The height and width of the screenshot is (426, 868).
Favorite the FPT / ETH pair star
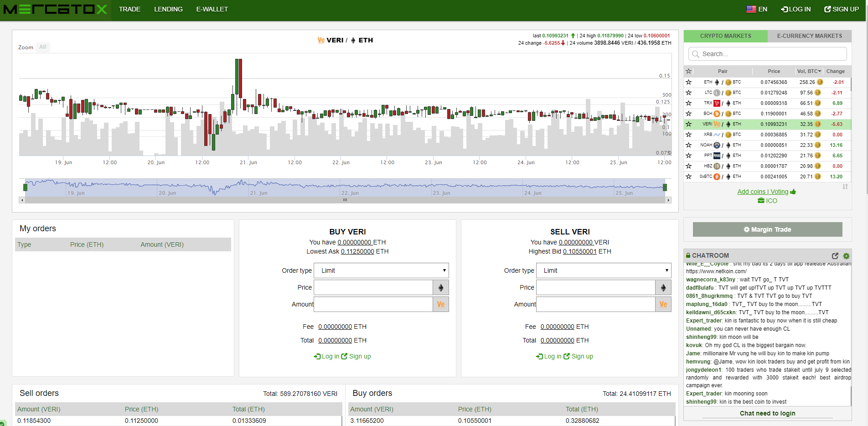coord(689,156)
